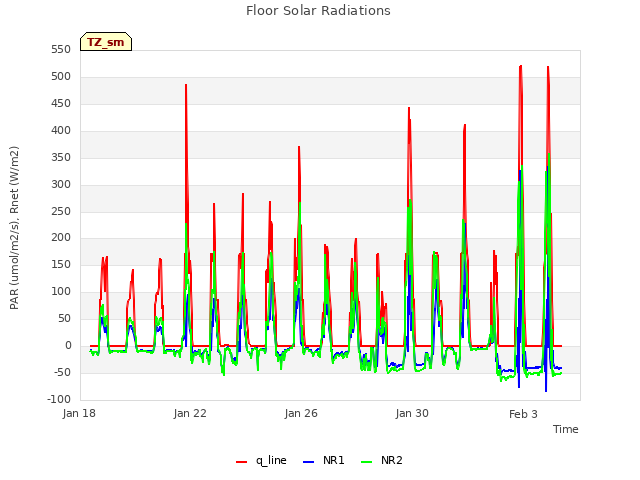Click the green NR2 legend swatch
640x480 pixels.
[367, 462]
